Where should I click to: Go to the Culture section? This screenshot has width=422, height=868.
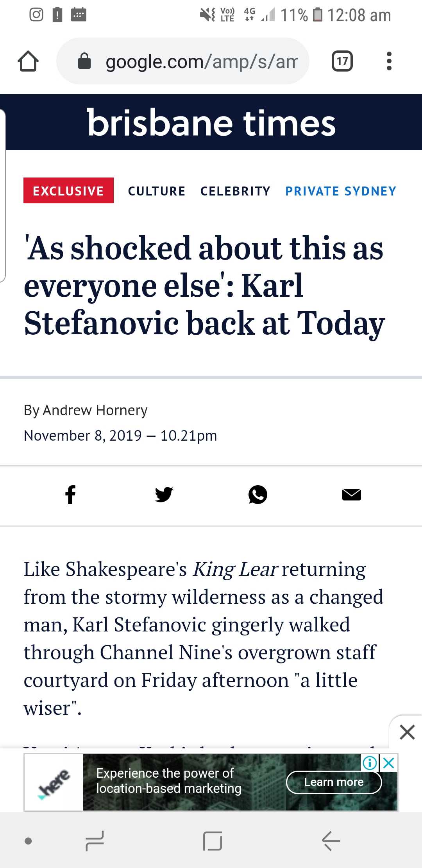pyautogui.click(x=157, y=191)
